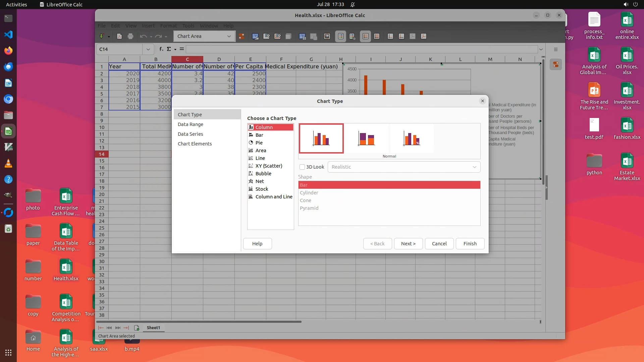This screenshot has height=362, width=644.
Task: Select the Pie chart type
Action: click(x=259, y=143)
